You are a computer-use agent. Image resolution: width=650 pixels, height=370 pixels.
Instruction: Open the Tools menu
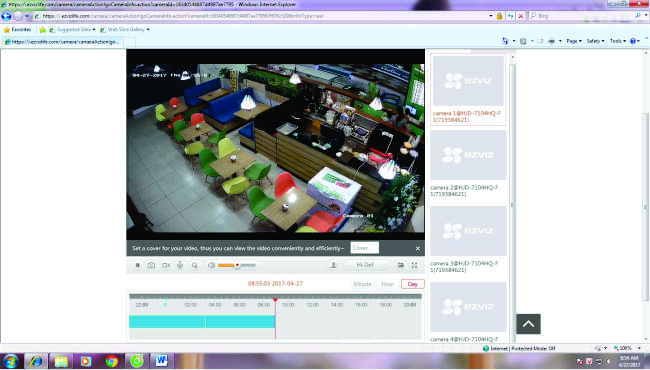618,41
